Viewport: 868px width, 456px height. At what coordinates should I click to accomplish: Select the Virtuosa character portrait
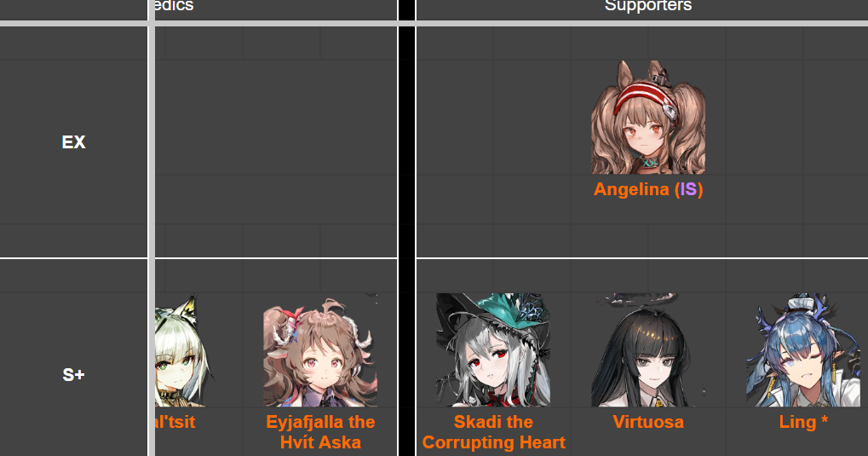tap(648, 350)
